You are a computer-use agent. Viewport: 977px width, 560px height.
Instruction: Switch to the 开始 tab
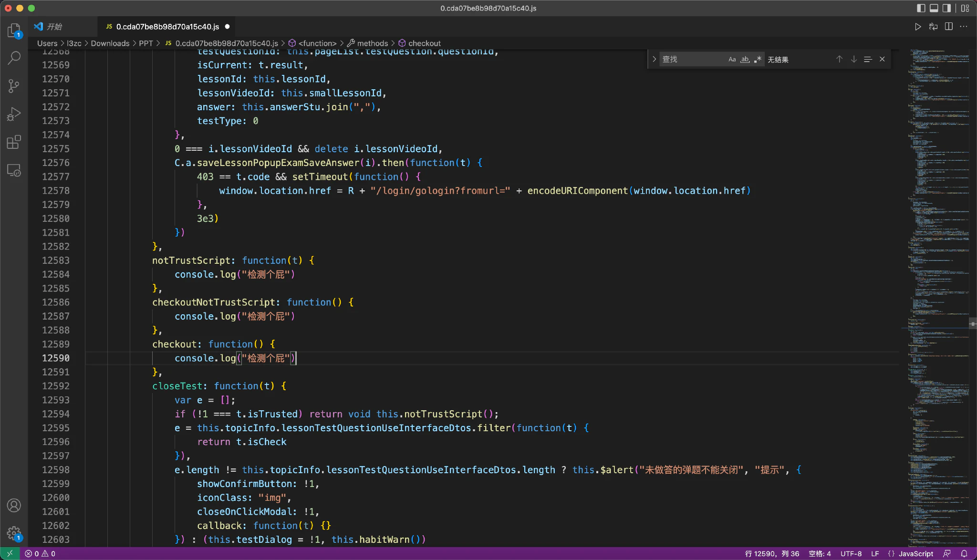tap(54, 26)
